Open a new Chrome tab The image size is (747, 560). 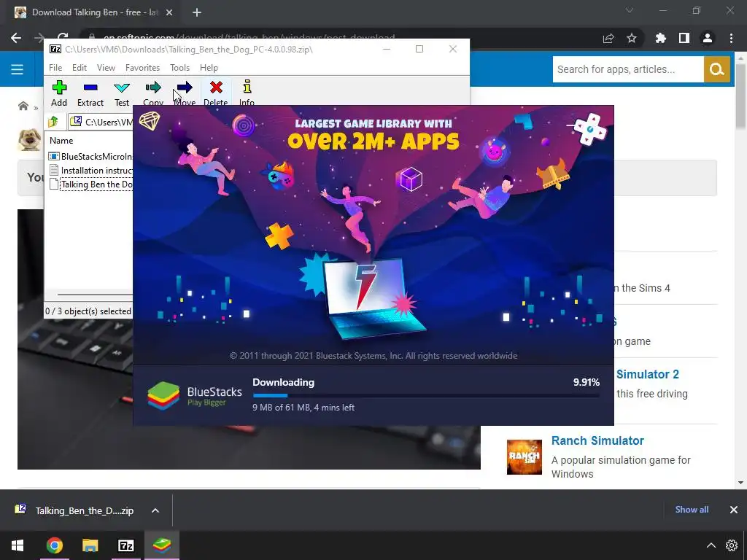pyautogui.click(x=197, y=13)
